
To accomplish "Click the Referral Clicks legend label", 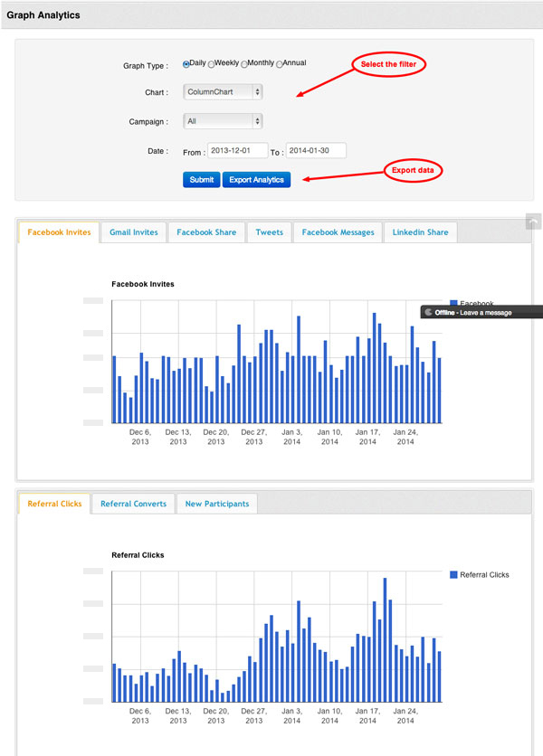I will click(x=484, y=575).
